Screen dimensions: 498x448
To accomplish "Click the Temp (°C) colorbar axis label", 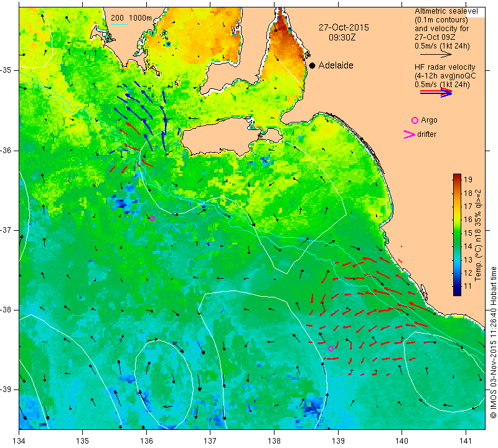I will (478, 235).
